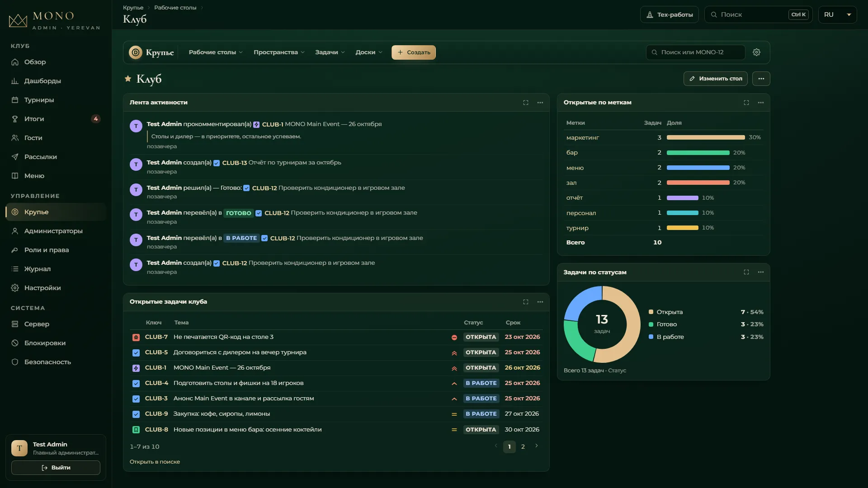868x488 pixels.
Task: Open Лента активности widget options menu
Action: [540, 103]
